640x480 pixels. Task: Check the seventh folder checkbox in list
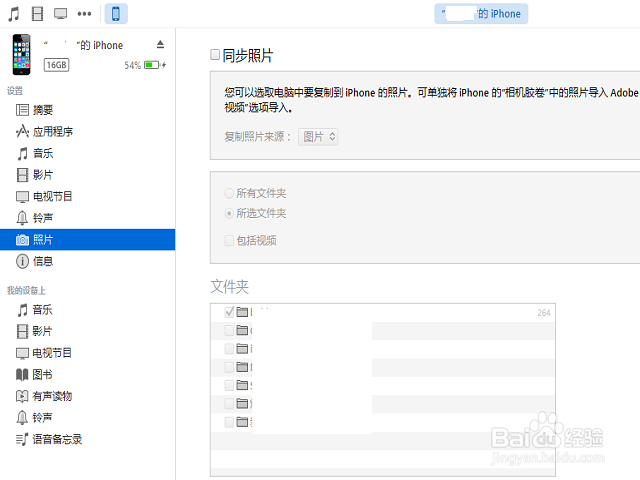(x=229, y=422)
